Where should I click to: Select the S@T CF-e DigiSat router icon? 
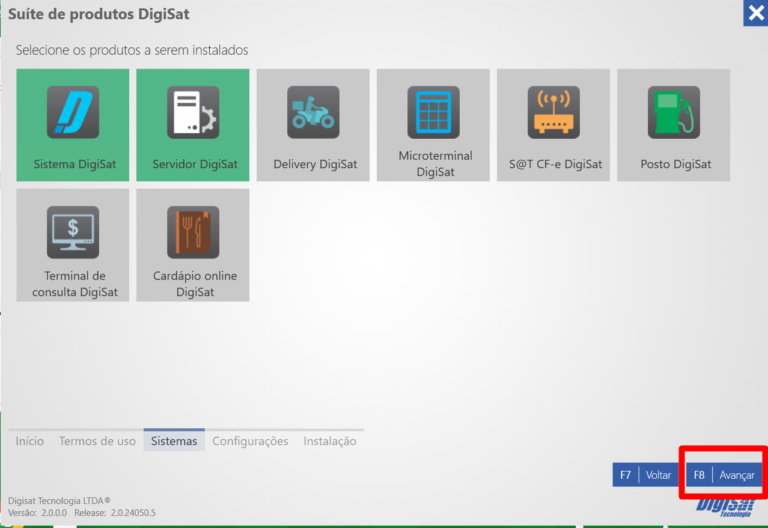[553, 112]
